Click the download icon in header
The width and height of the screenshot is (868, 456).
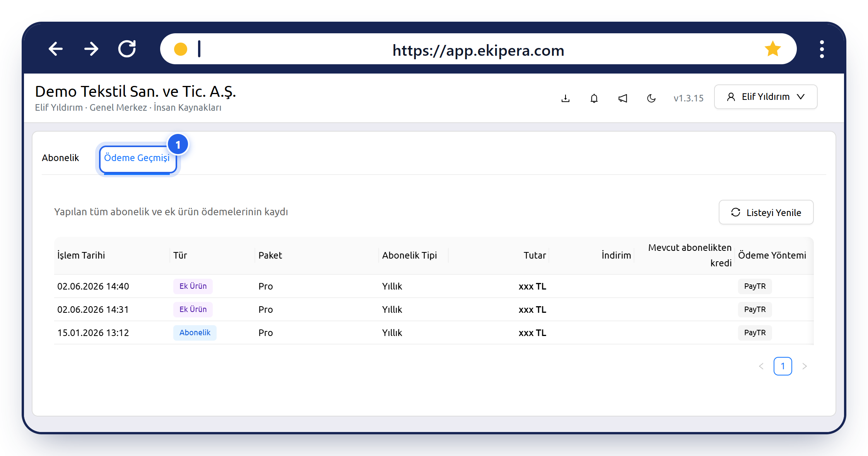pos(566,98)
